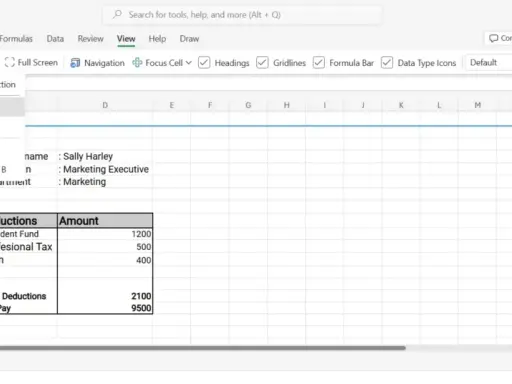This screenshot has height=384, width=512.
Task: Select column K header
Action: [x=401, y=105]
